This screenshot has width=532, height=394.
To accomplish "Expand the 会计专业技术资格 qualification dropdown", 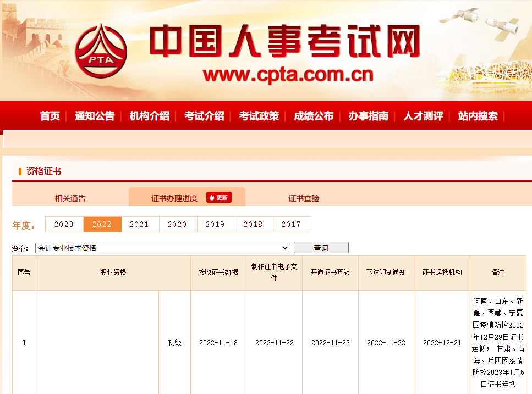I will pyautogui.click(x=162, y=248).
